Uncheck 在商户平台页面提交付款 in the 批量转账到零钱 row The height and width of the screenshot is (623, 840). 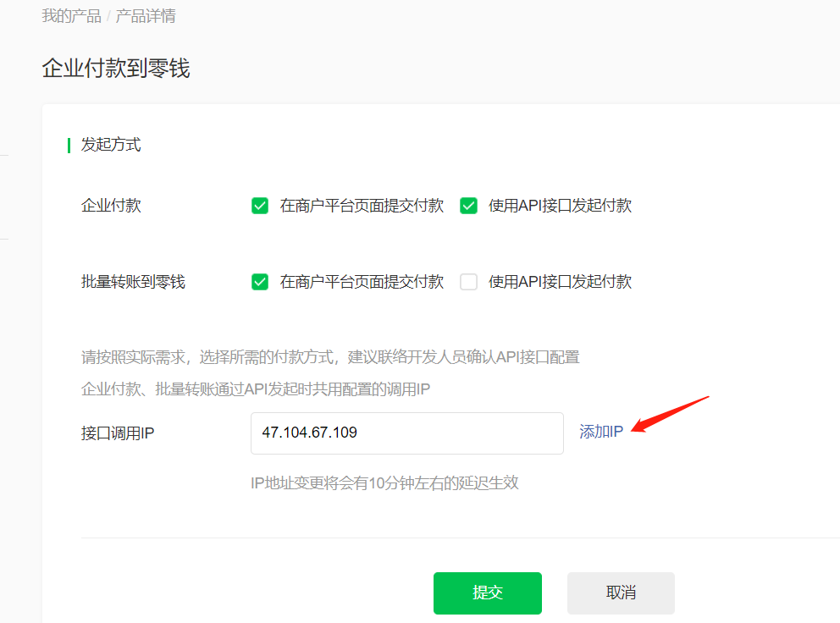(x=260, y=282)
